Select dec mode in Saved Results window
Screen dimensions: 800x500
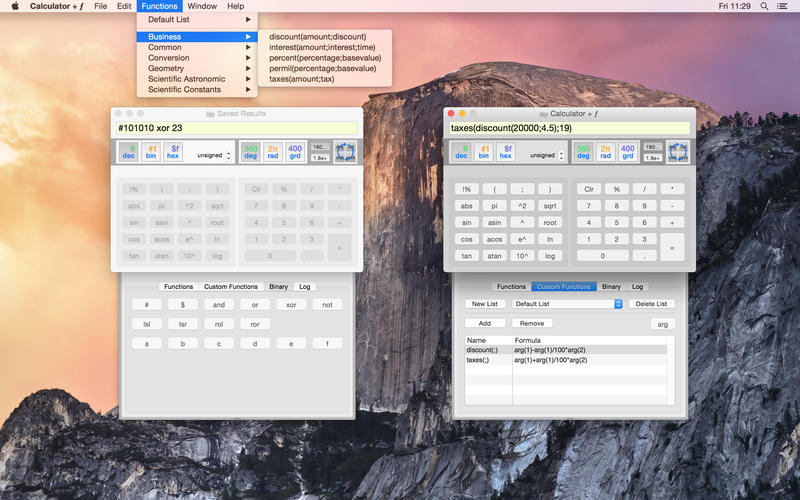point(129,152)
